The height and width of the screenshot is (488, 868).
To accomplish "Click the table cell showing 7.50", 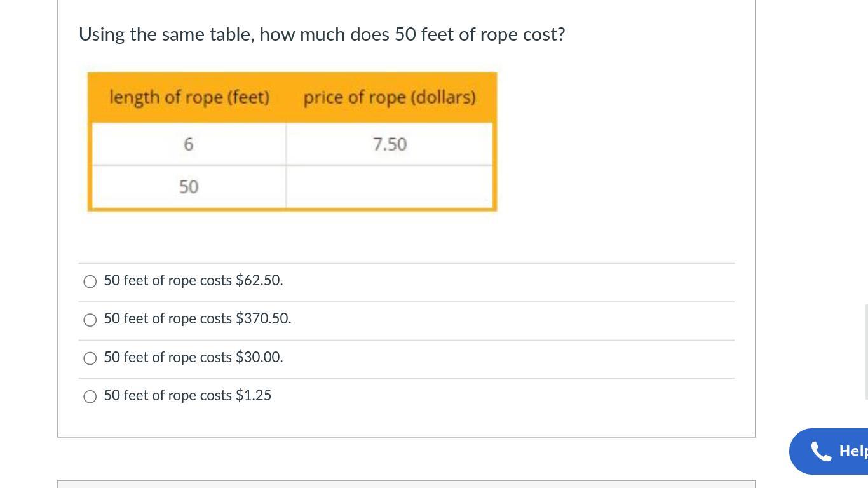I will 390,144.
